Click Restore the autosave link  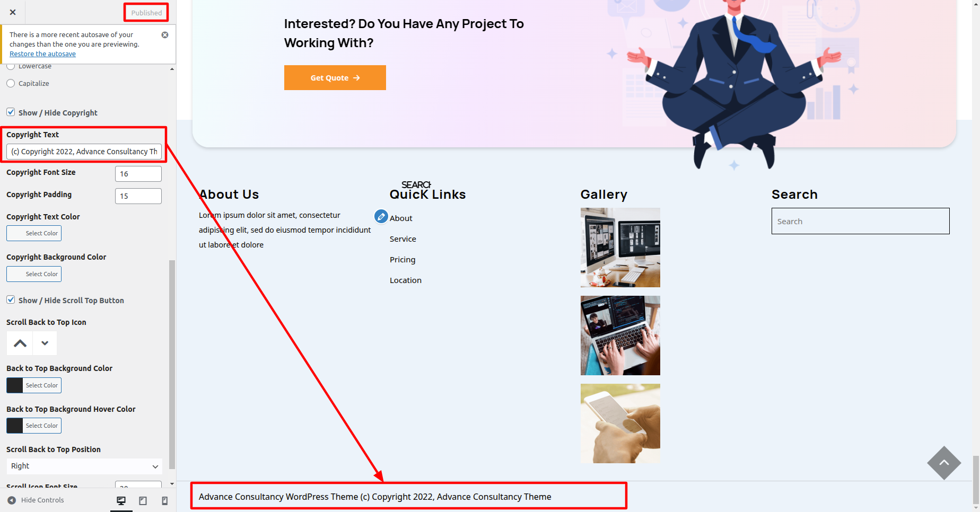tap(42, 54)
